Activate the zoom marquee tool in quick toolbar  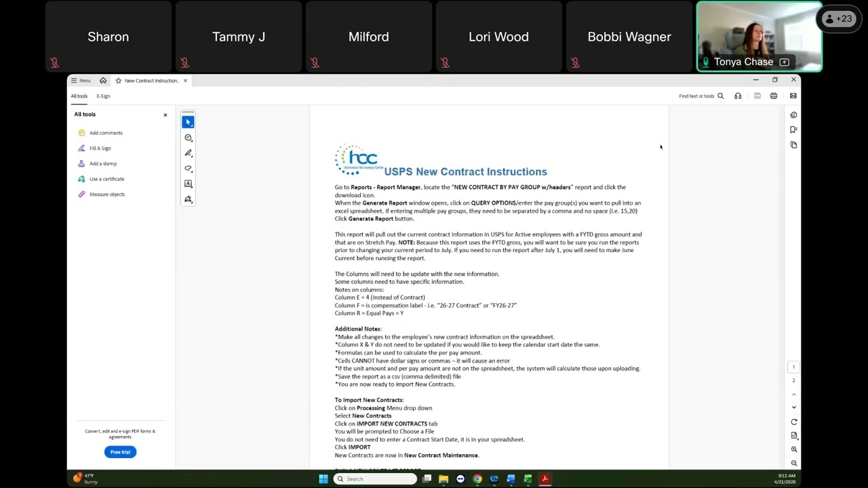pos(189,138)
